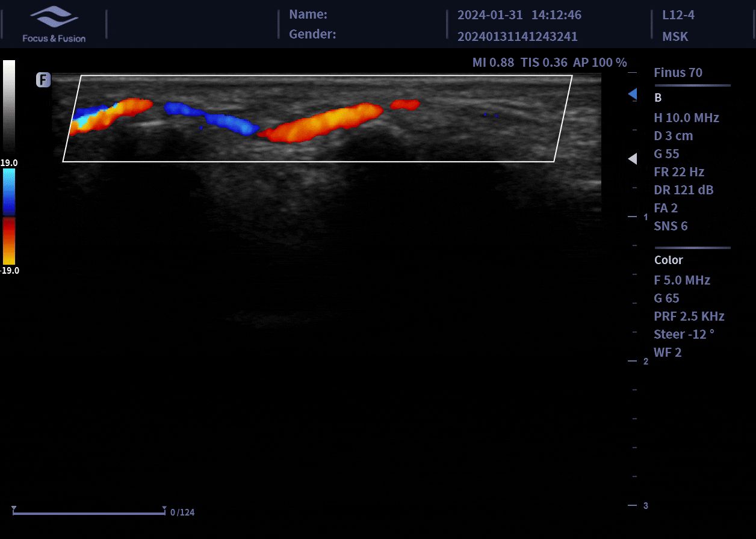
Task: Click the F focus indicator icon
Action: coord(43,79)
